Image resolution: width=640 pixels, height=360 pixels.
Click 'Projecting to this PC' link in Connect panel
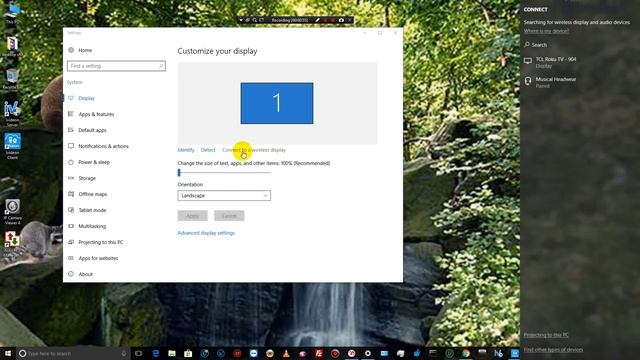pyautogui.click(x=546, y=335)
